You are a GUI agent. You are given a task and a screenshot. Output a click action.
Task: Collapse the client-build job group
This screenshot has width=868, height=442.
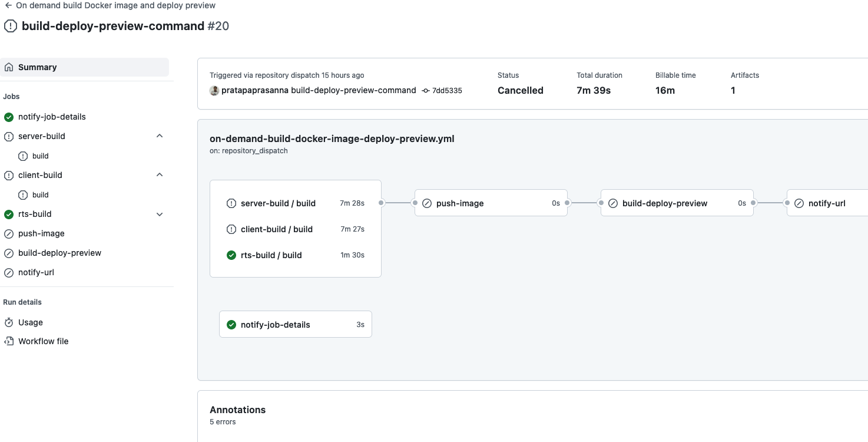160,175
